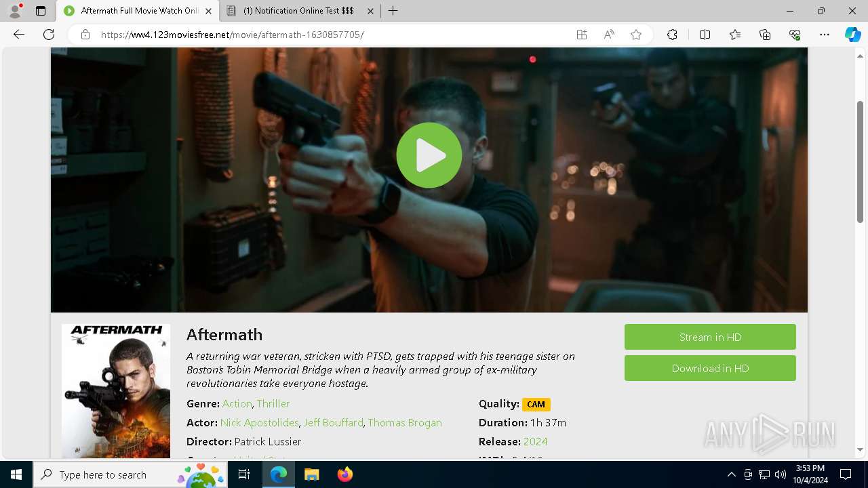The width and height of the screenshot is (868, 488).
Task: Open the taskbar clock and date
Action: 810,474
